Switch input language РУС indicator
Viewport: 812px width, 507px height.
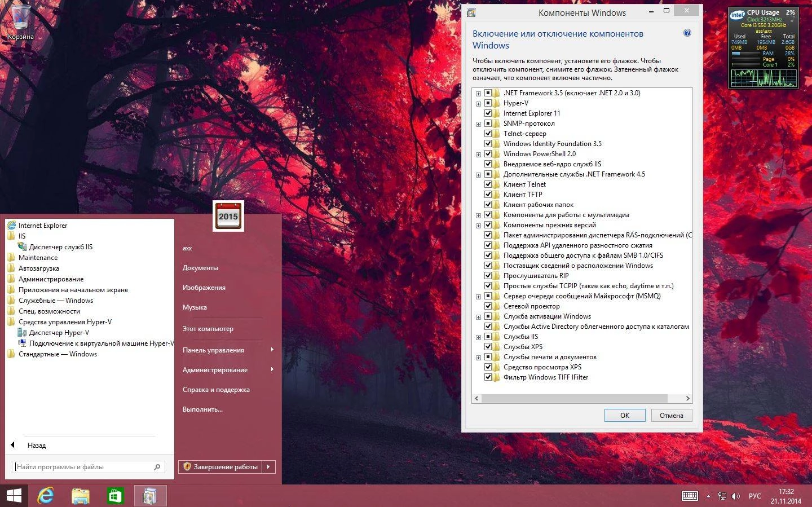754,496
